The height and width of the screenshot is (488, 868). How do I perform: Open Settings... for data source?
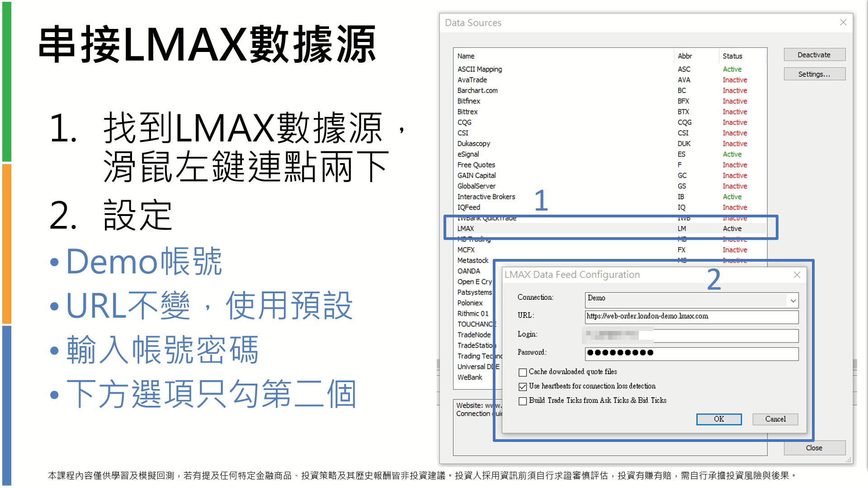(814, 75)
